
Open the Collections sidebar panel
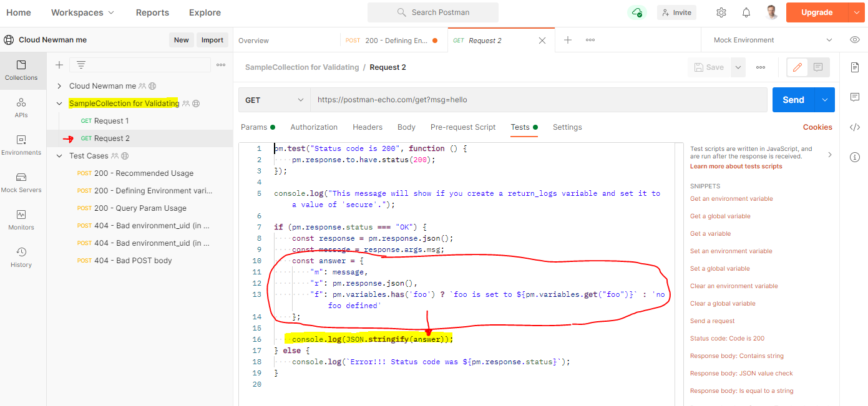click(x=21, y=70)
